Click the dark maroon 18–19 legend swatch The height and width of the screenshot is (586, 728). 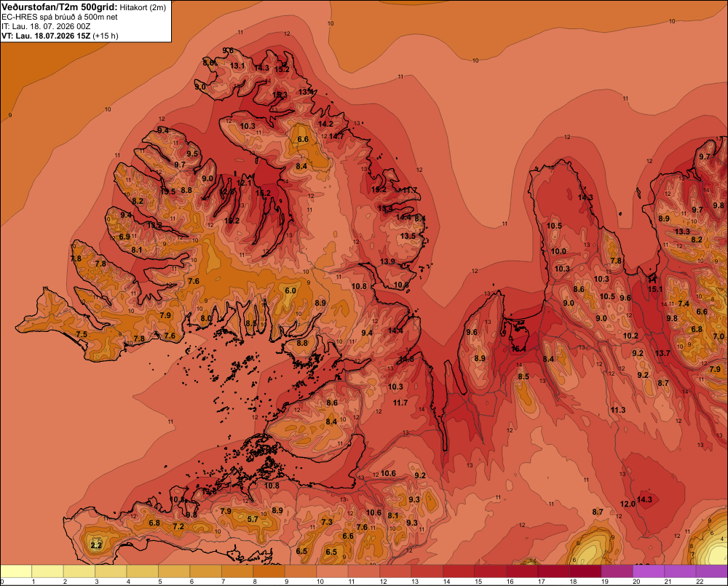[x=585, y=571]
